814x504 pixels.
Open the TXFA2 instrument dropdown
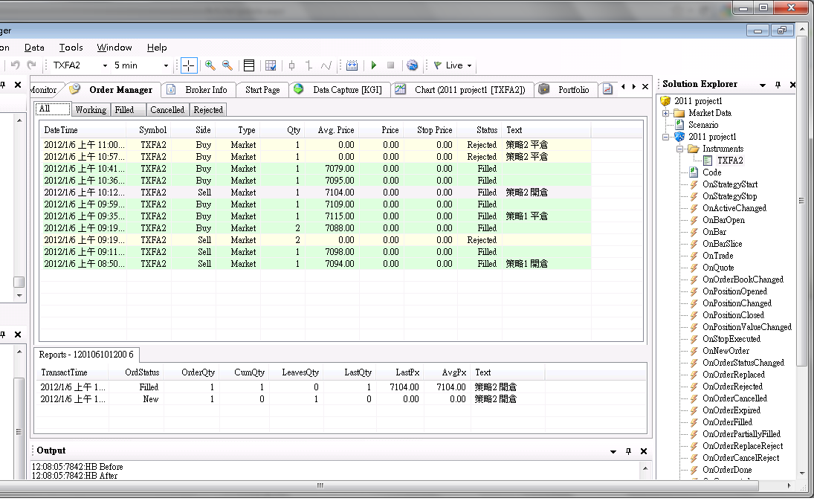(x=105, y=65)
